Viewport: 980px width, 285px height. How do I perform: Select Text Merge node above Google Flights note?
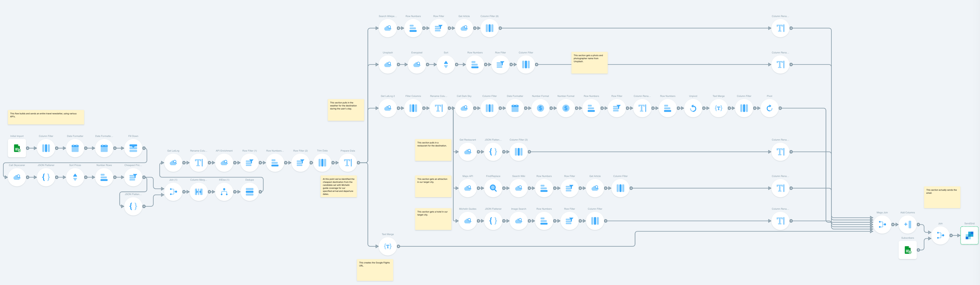point(388,246)
